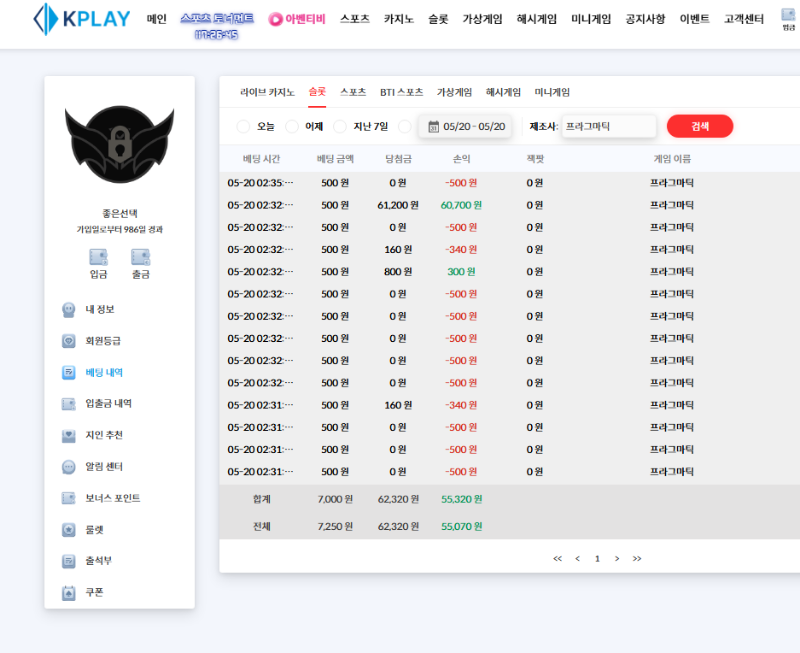Viewport: 800px width, 653px height.
Task: Open 스포츠 토너먼트 in top navigation
Action: click(217, 19)
